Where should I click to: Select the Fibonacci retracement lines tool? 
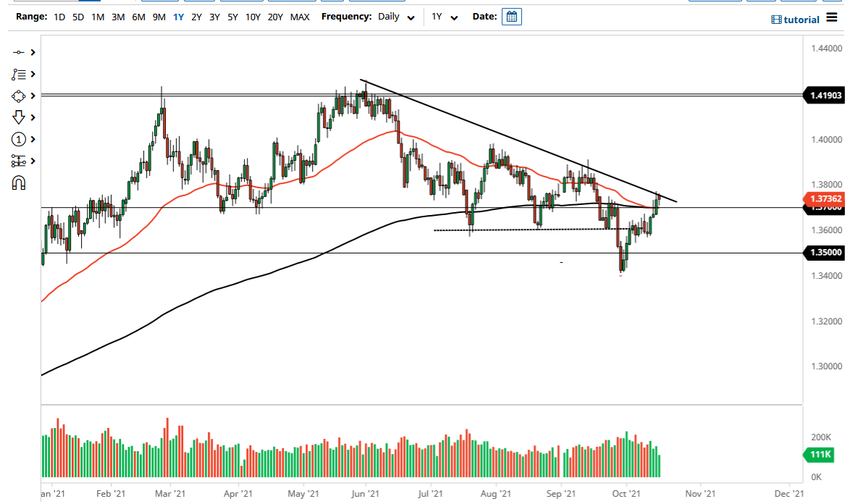click(19, 74)
